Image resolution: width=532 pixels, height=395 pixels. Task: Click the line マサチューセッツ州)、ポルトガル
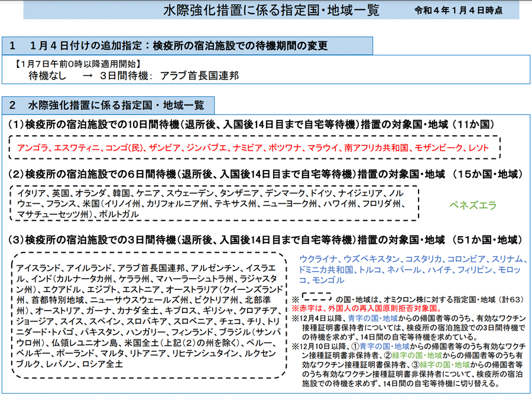[x=78, y=214]
